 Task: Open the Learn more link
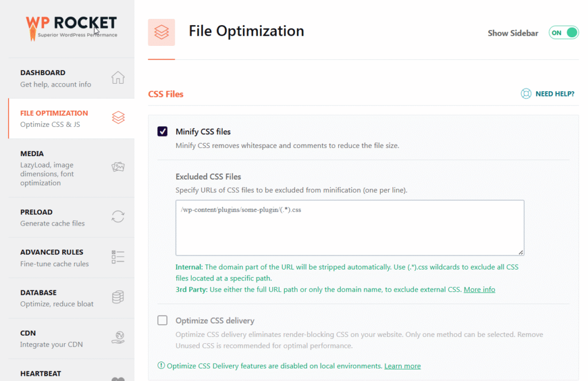402,366
